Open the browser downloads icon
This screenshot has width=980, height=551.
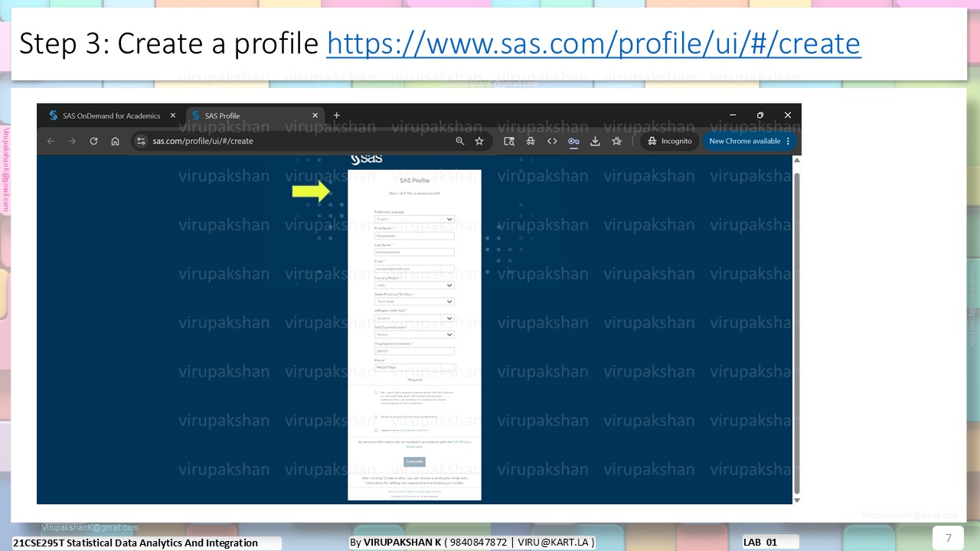595,141
